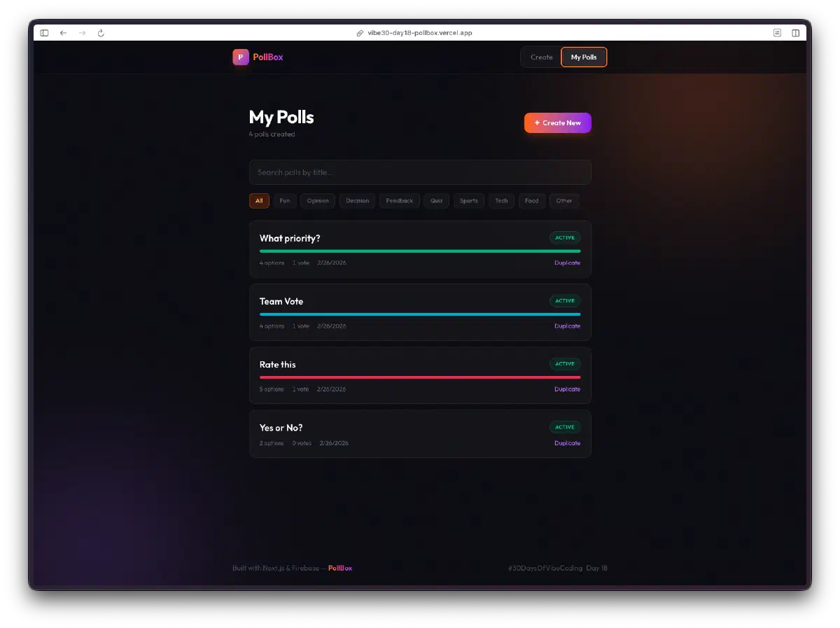The height and width of the screenshot is (628, 840).
Task: Open the Yes or No? poll
Action: tap(420, 434)
